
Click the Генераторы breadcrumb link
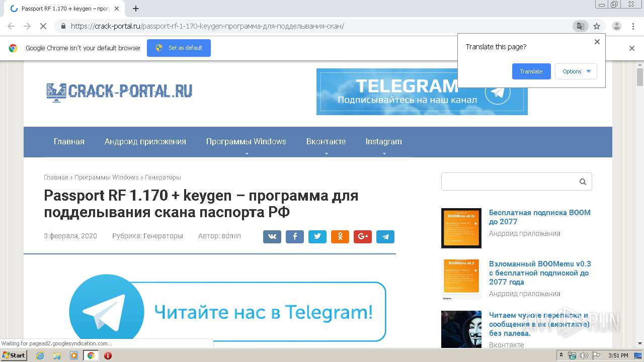click(163, 177)
